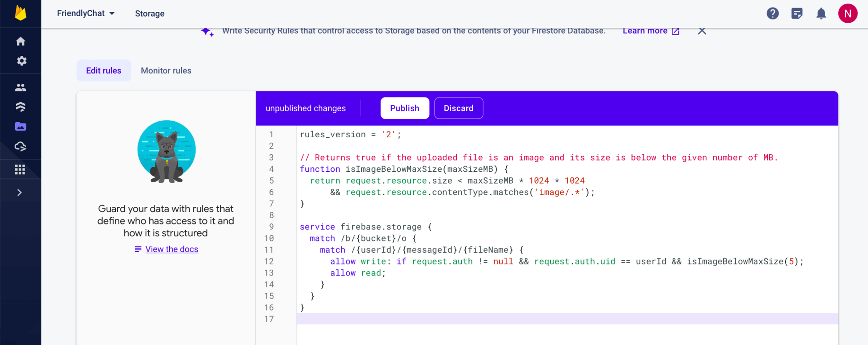Screen dimensions: 868x345
Task: Discard the unpublished changes
Action: point(458,108)
